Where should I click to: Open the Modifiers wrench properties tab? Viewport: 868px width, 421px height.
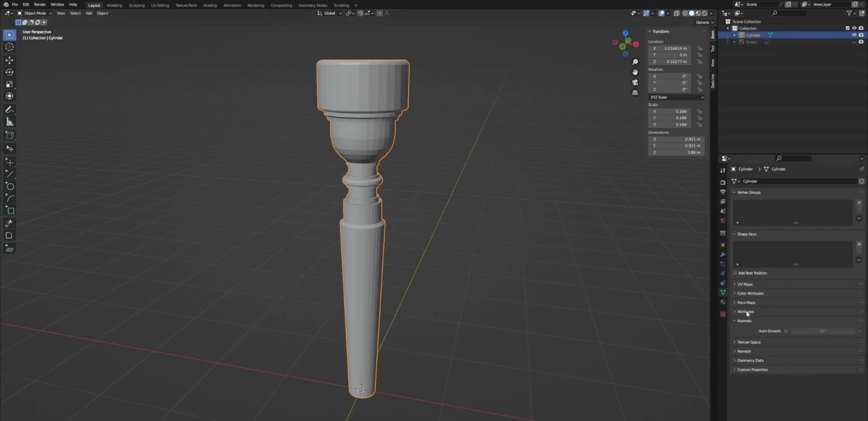pyautogui.click(x=723, y=254)
